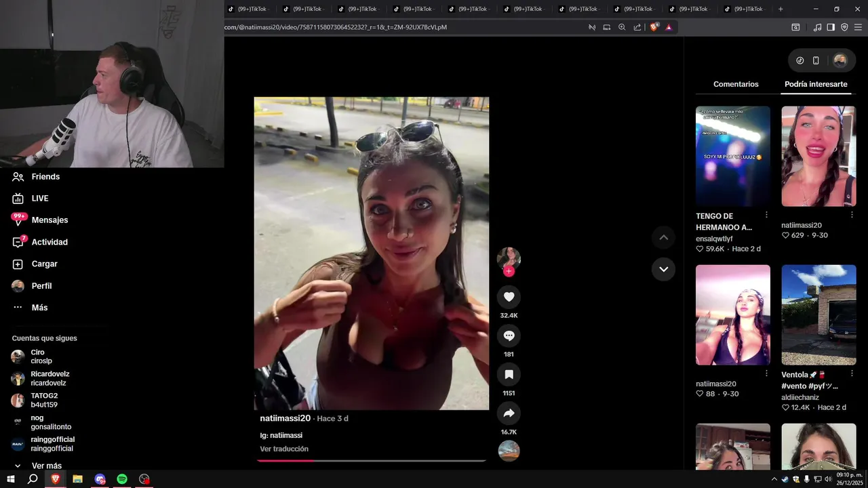Open the Brave VPN shield icon

point(844,27)
